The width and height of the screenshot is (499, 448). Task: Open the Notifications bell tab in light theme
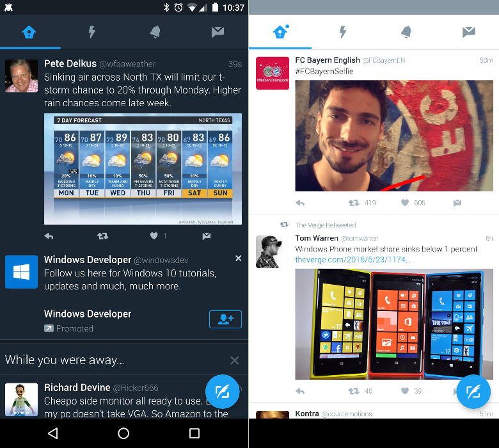pos(406,32)
